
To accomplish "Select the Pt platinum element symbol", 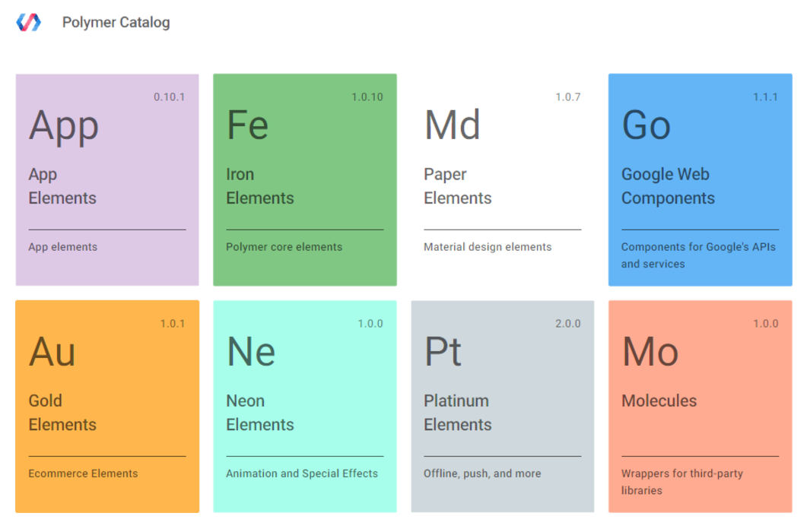I will [443, 351].
